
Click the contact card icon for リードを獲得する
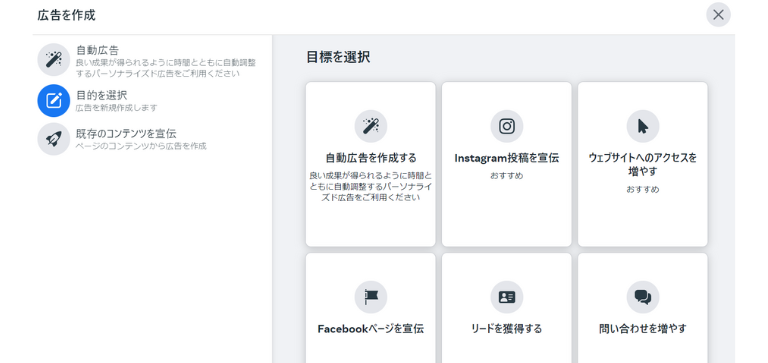tap(507, 297)
